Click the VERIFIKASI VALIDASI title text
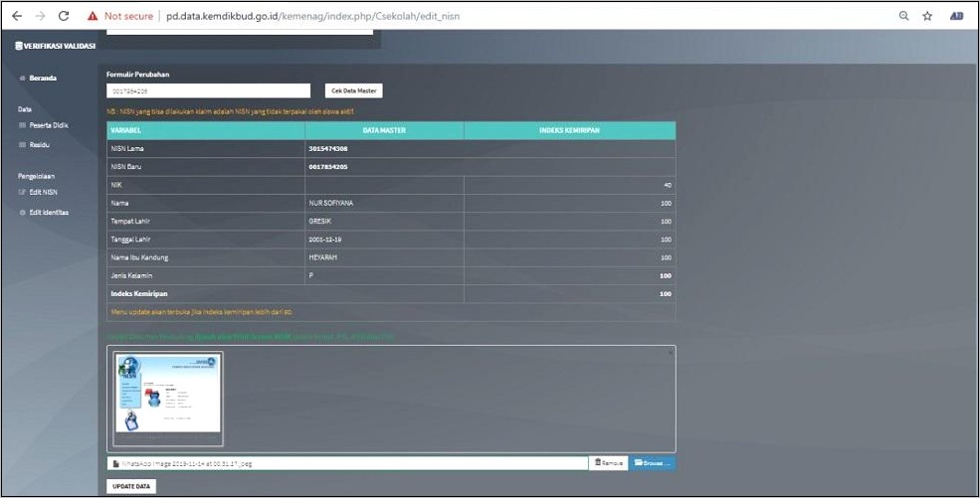980x498 pixels. (x=60, y=46)
